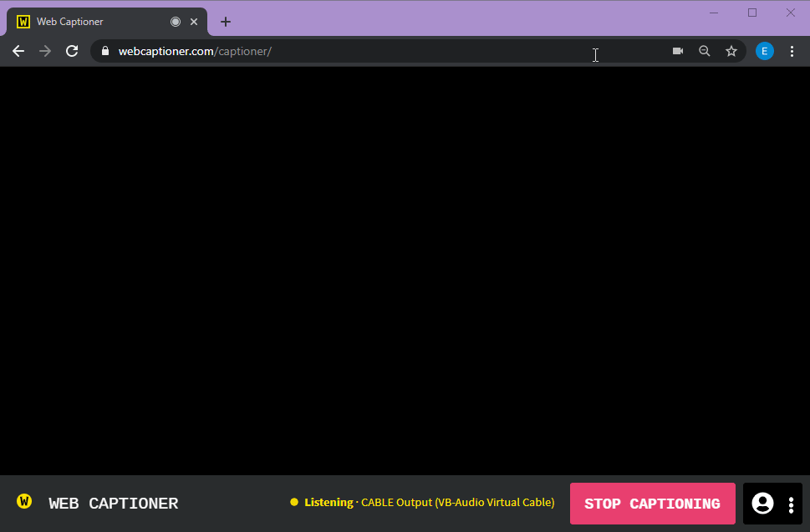Screen dimensions: 810x532
Task: Close the Web Captioner tab
Action: [194, 22]
